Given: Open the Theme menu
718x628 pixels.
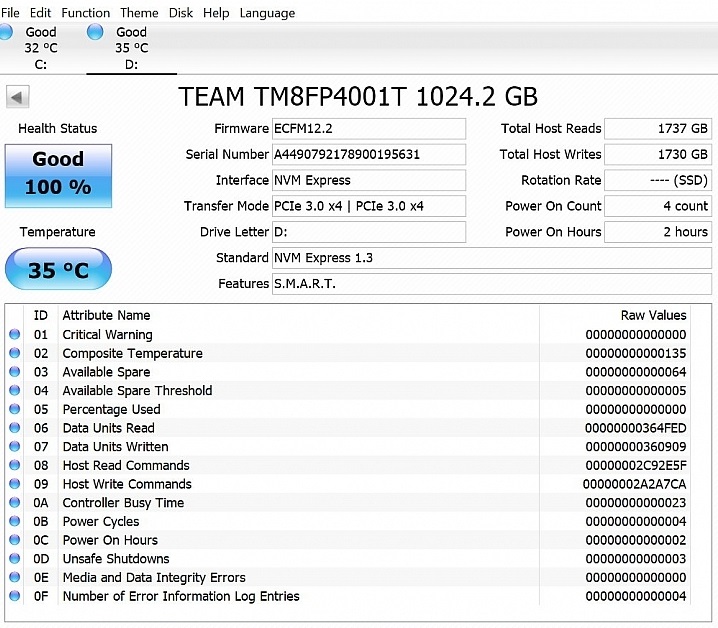Looking at the screenshot, I should coord(139,13).
